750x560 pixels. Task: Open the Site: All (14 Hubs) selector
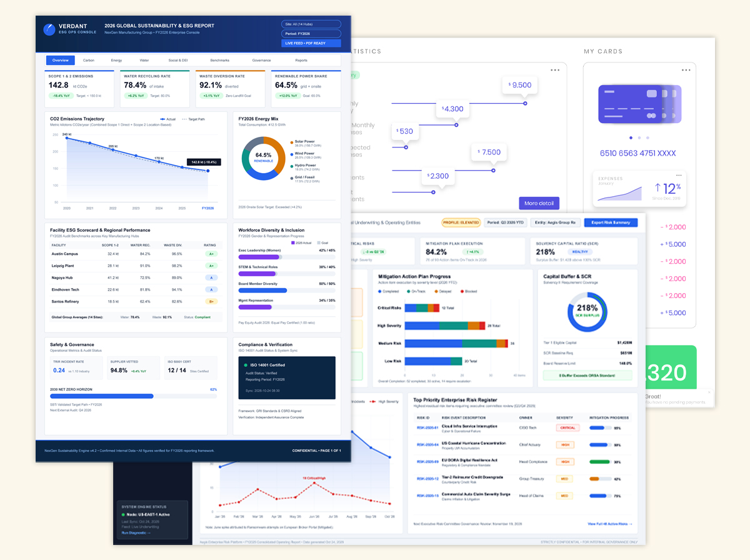(311, 24)
